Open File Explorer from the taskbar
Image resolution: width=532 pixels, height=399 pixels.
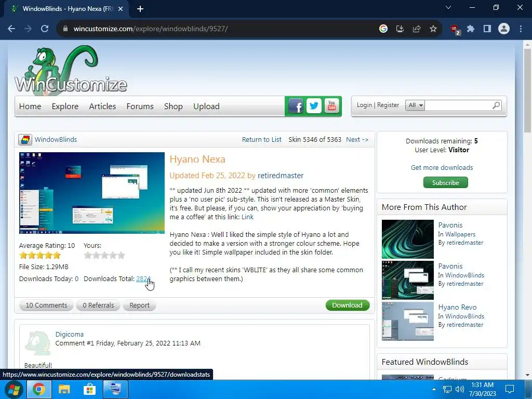pyautogui.click(x=64, y=390)
